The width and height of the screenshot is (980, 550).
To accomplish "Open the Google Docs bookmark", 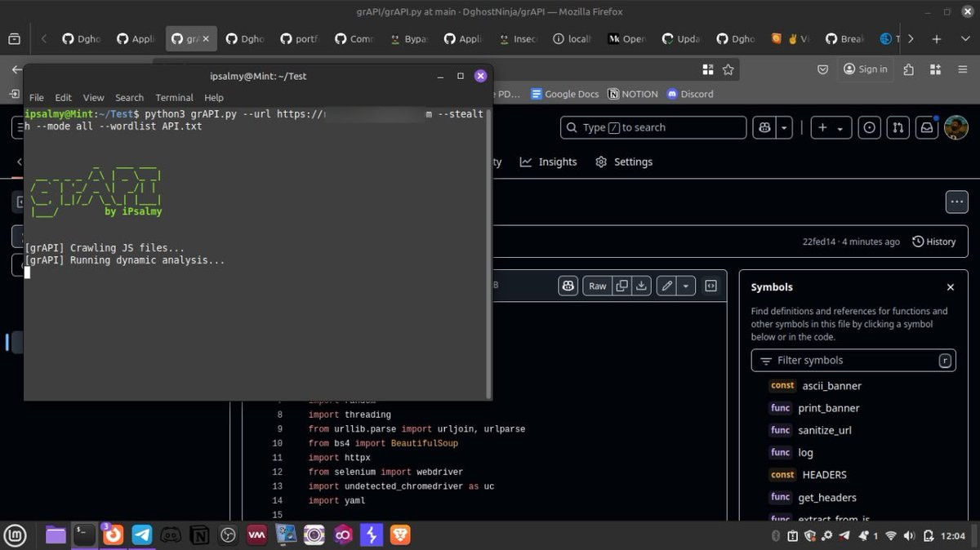I will point(565,94).
